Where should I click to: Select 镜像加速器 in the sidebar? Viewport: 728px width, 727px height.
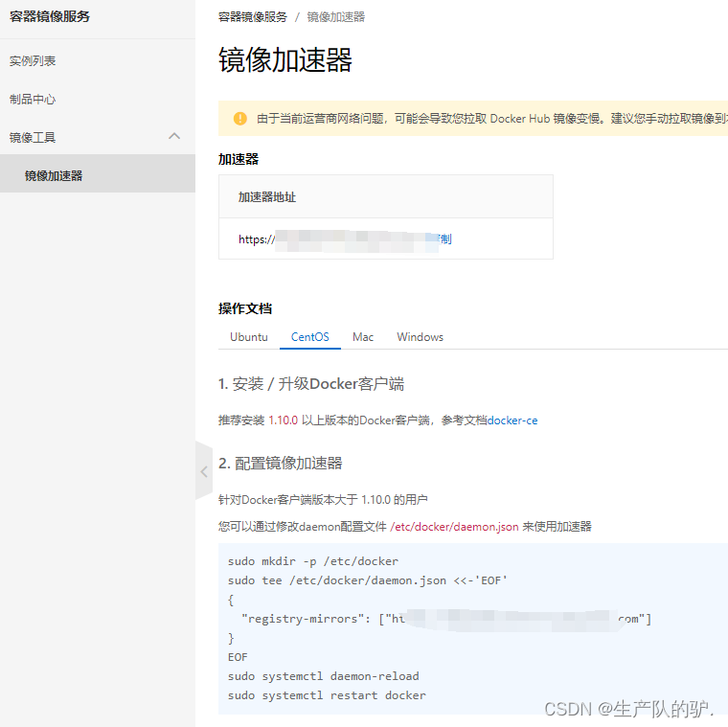click(x=54, y=176)
